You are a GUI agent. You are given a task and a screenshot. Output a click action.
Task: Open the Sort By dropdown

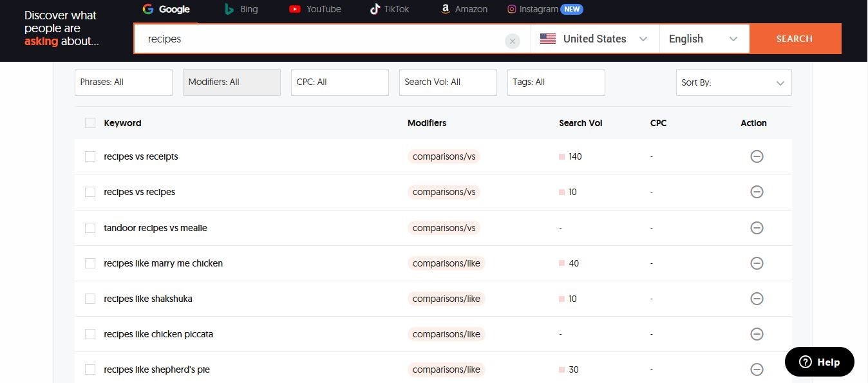coord(733,82)
